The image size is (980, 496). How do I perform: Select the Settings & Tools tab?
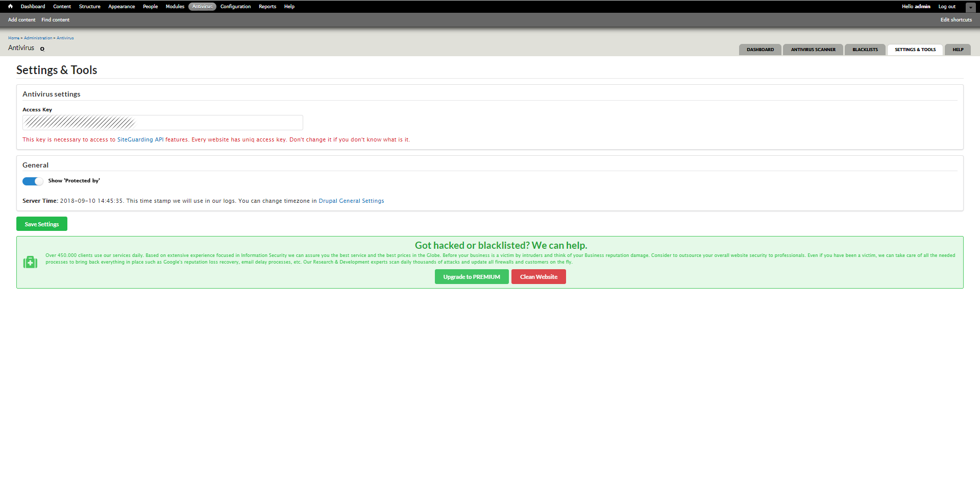pyautogui.click(x=915, y=50)
